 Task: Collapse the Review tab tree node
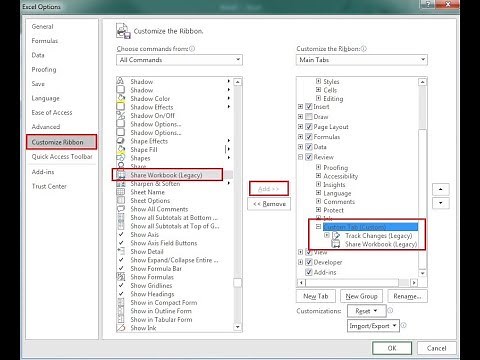pos(300,157)
